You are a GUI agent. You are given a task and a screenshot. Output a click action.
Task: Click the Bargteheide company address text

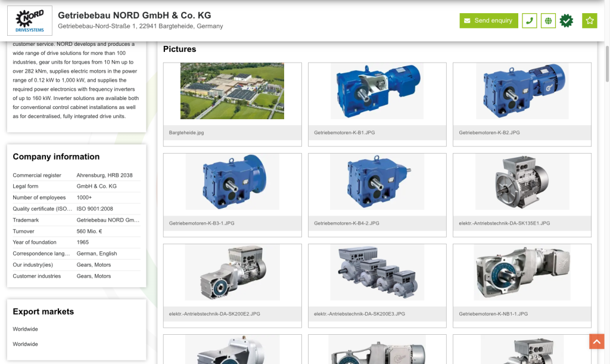[140, 26]
